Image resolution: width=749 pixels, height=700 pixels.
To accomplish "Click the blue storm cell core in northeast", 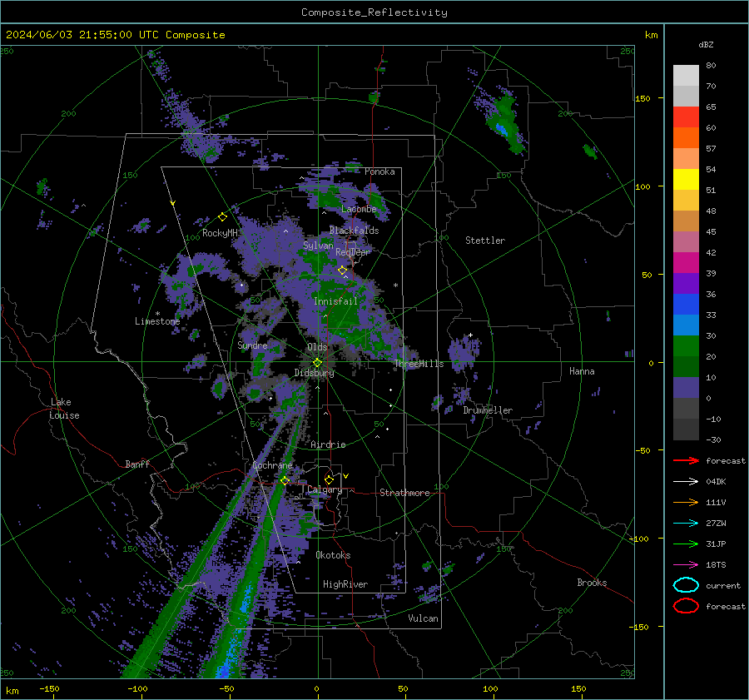I will click(501, 129).
